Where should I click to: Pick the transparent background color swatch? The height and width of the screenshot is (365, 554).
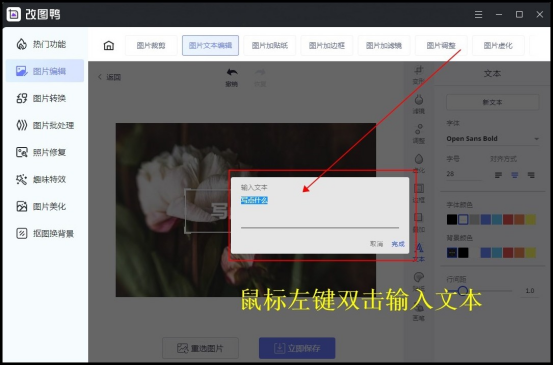coord(452,253)
